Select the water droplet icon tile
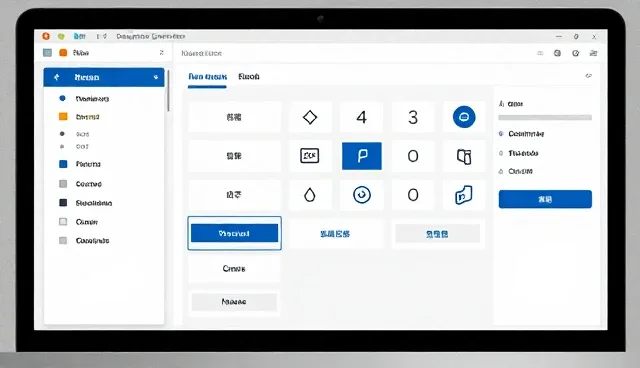 click(310, 195)
